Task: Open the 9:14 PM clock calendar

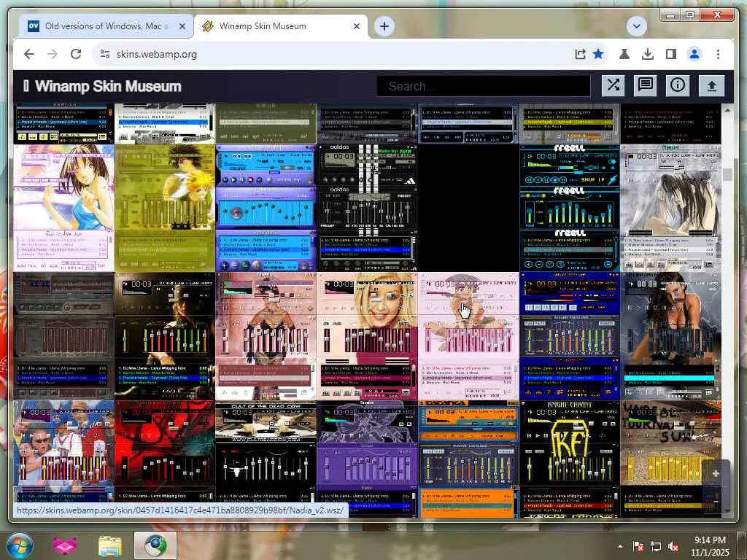Action: pos(710,546)
